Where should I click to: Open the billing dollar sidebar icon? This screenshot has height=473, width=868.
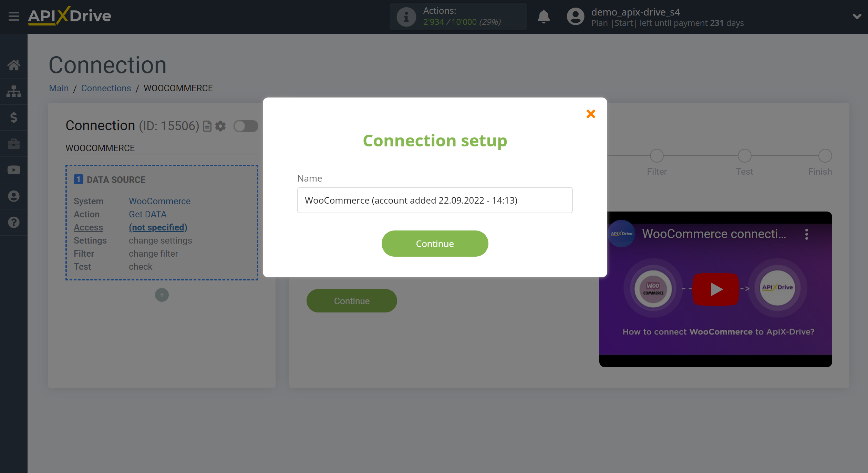14,117
